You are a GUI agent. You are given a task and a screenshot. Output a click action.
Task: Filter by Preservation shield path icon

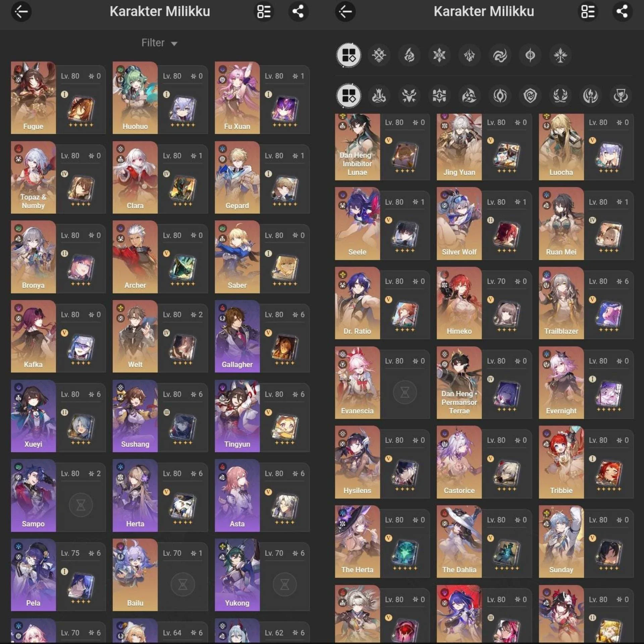[530, 96]
